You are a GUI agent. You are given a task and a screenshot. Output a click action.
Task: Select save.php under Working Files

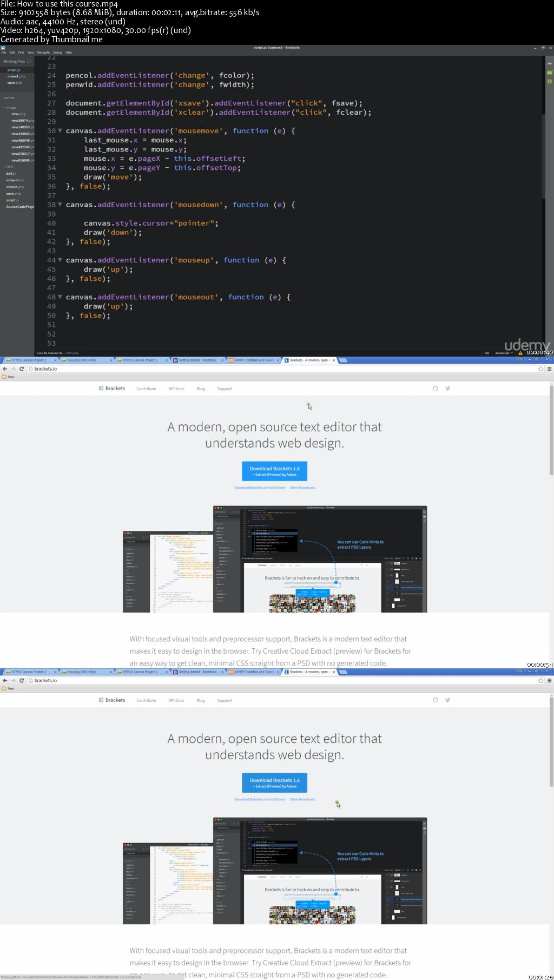(15, 83)
